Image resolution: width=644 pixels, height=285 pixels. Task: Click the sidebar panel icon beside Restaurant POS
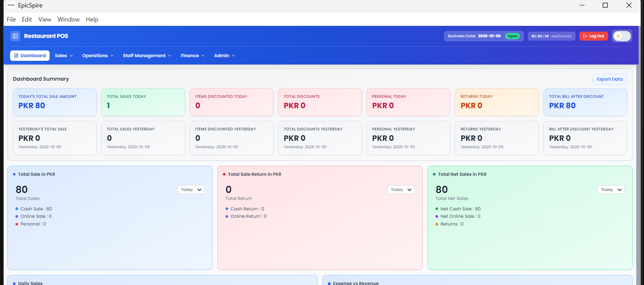[x=15, y=36]
